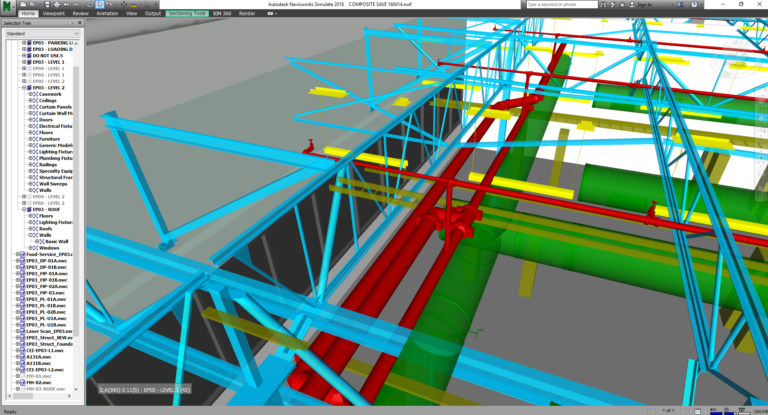768x415 pixels.
Task: Click the Communication Center icon beside binoculars
Action: (x=613, y=4)
